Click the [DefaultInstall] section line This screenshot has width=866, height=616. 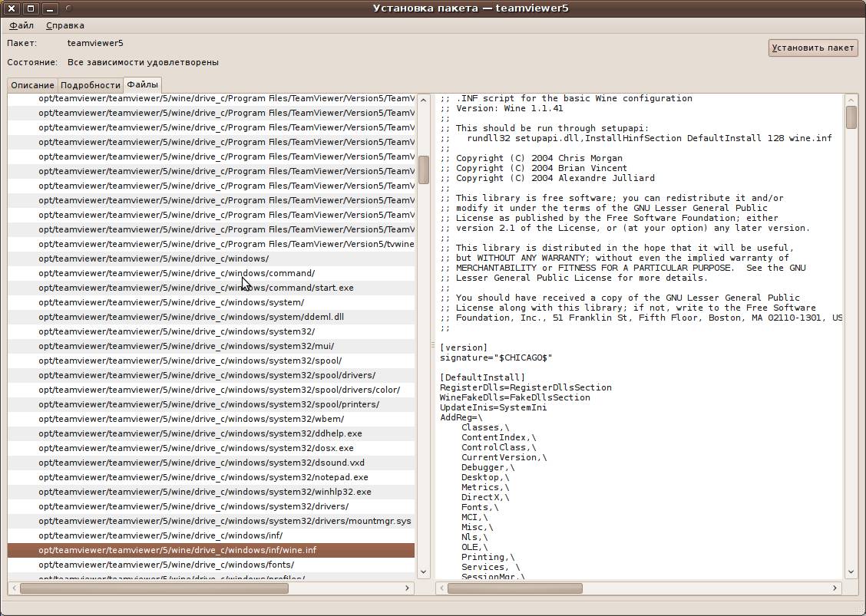pyautogui.click(x=482, y=377)
